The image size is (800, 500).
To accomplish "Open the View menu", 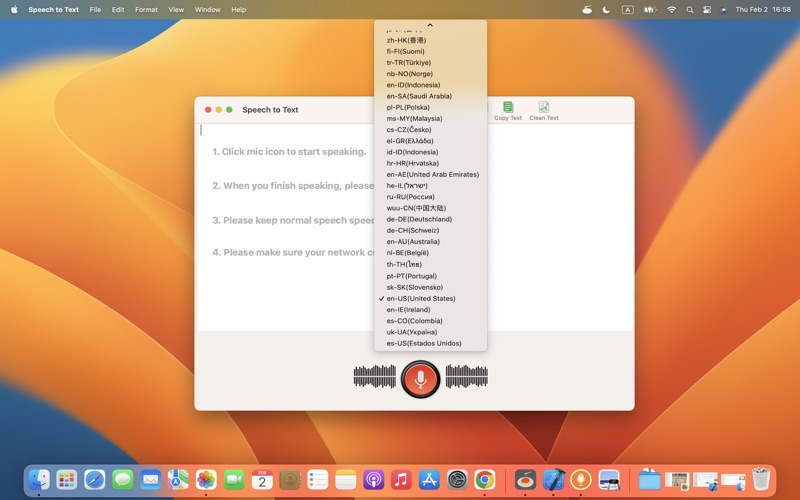I will (176, 10).
